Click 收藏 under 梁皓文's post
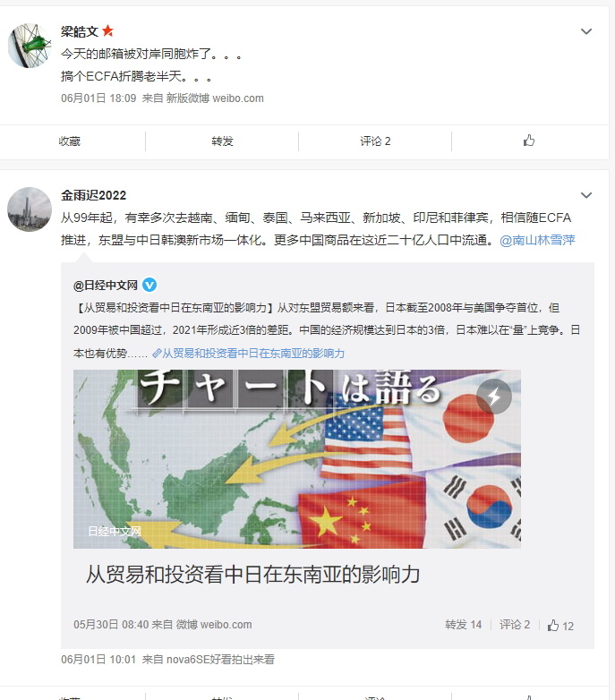Viewport: 615px width, 700px height. (x=70, y=141)
